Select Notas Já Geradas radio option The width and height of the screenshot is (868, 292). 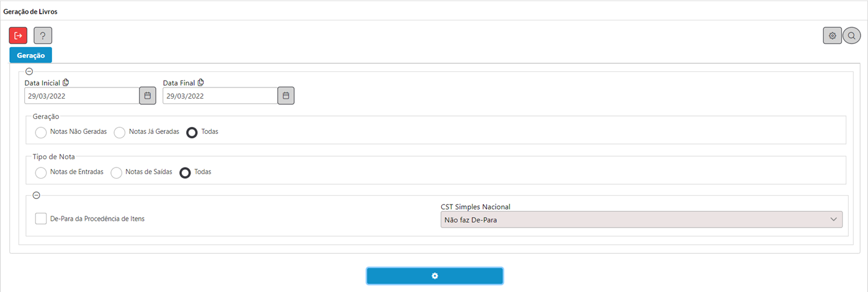120,132
